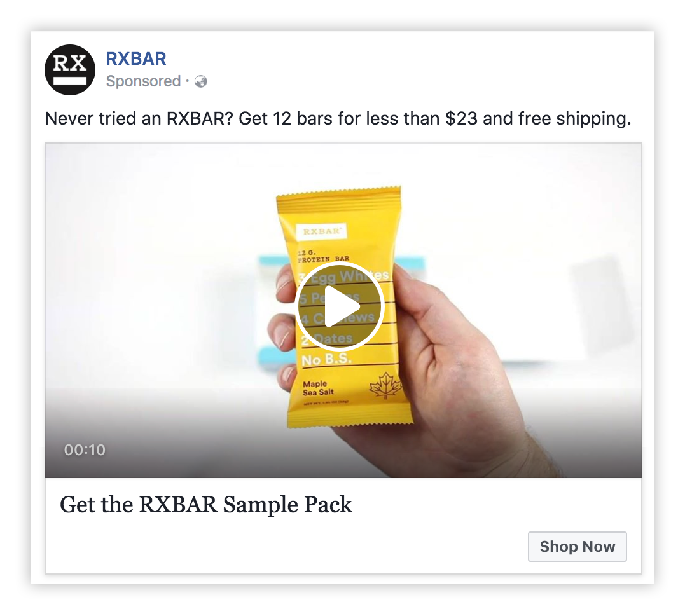Click the 00:10 video duration indicator

(85, 449)
